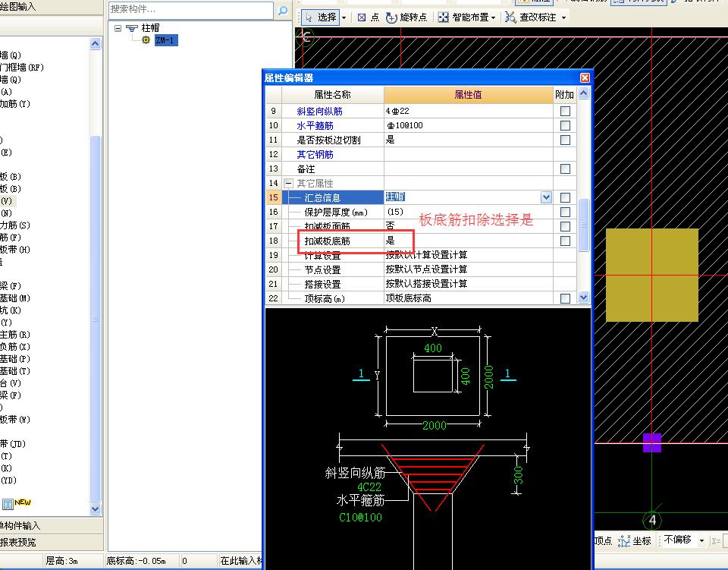Click the 智能布置 smart layout tool

click(x=463, y=17)
